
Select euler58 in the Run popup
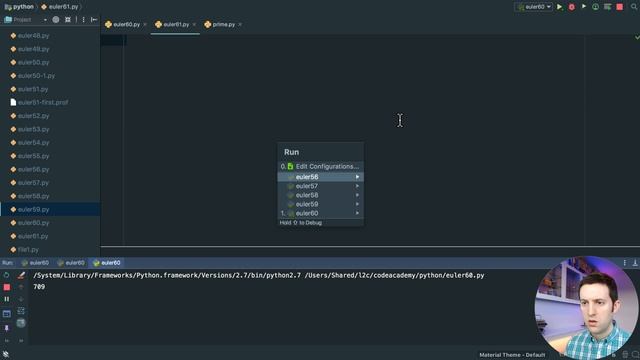(x=320, y=195)
